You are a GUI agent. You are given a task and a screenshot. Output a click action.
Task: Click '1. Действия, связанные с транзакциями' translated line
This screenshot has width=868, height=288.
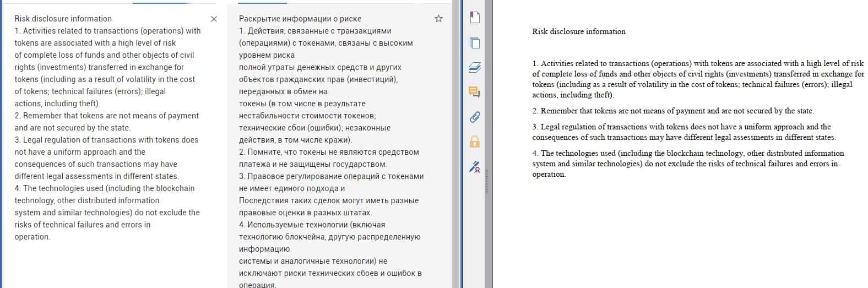pos(315,31)
